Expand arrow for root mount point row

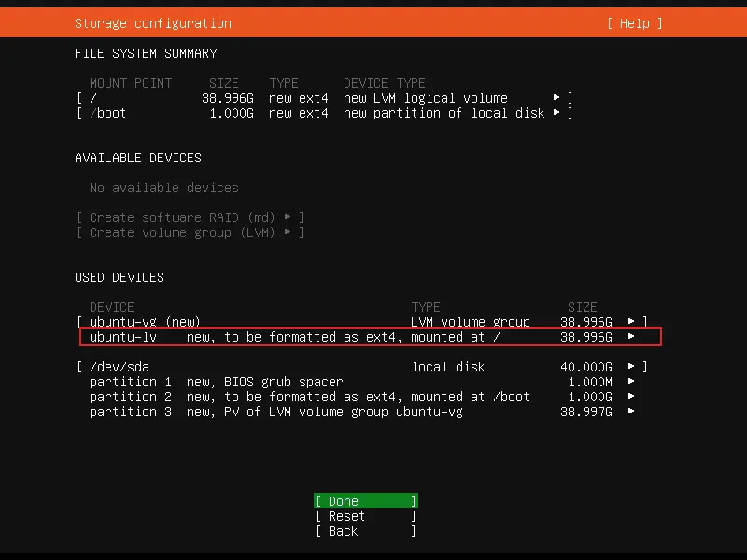pyautogui.click(x=557, y=98)
